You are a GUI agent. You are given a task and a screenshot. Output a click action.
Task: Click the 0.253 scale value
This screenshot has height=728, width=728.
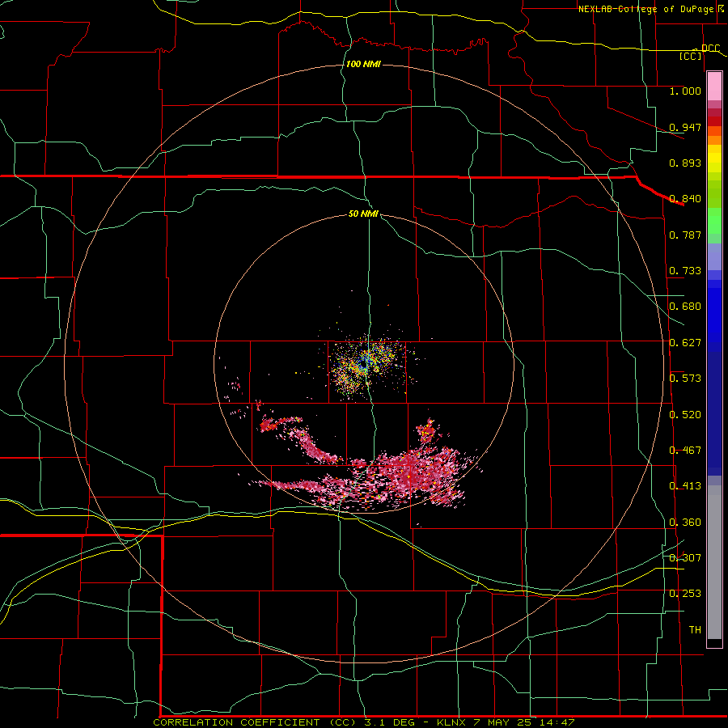[685, 594]
